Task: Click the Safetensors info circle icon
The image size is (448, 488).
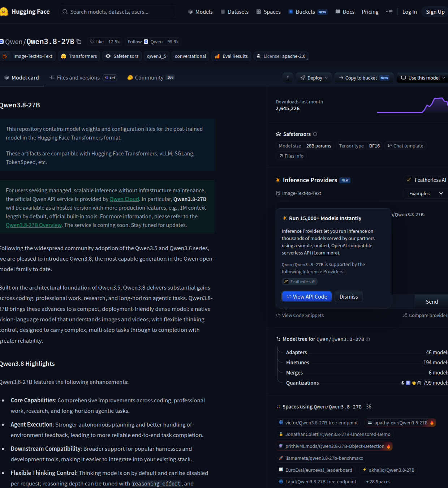Action: tap(315, 134)
